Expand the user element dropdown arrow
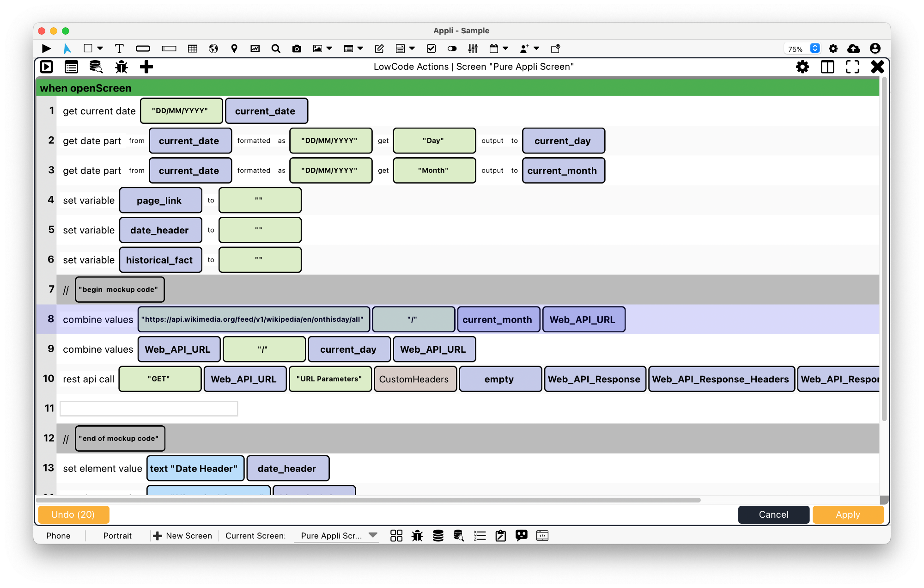This screenshot has width=924, height=588. click(x=536, y=49)
